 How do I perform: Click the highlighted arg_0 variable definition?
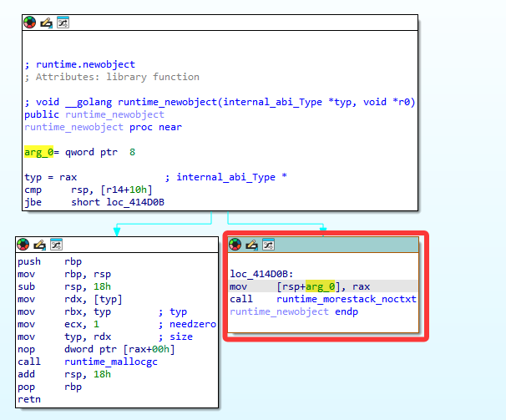click(x=38, y=152)
